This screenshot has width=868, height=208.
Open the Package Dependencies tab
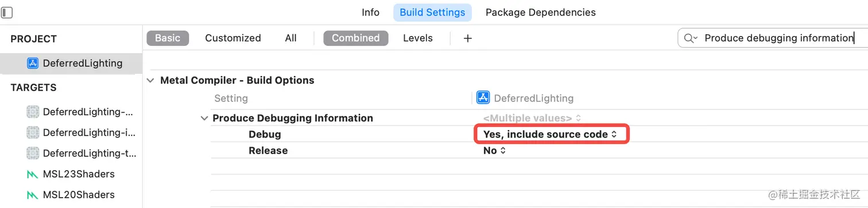(x=541, y=12)
